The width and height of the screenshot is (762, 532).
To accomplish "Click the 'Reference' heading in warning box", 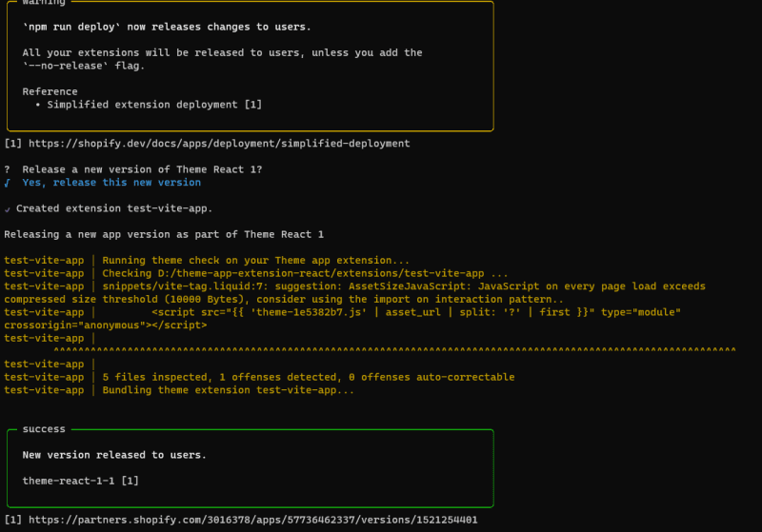I will click(50, 91).
